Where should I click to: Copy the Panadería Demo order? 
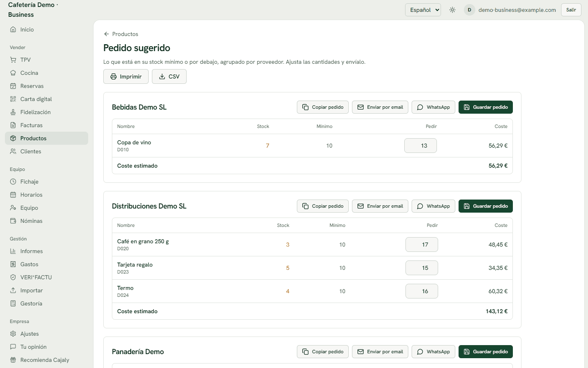point(323,352)
